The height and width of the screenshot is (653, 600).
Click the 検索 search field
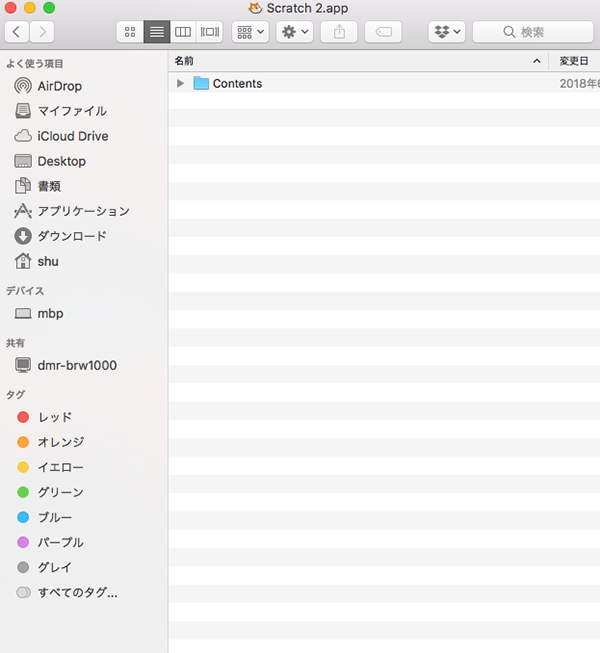(533, 32)
